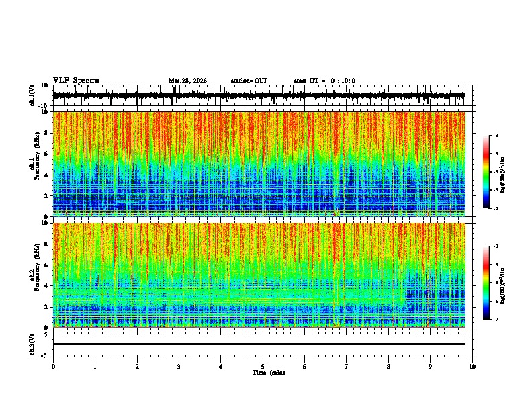The width and height of the screenshot is (532, 411).
Task: Click the "3" minute tick label
Action: click(x=179, y=367)
